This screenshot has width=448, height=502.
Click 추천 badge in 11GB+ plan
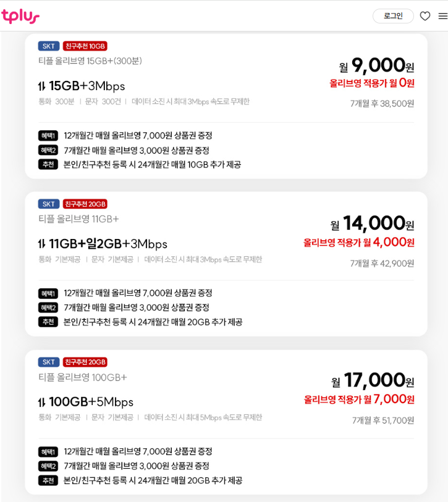(48, 322)
